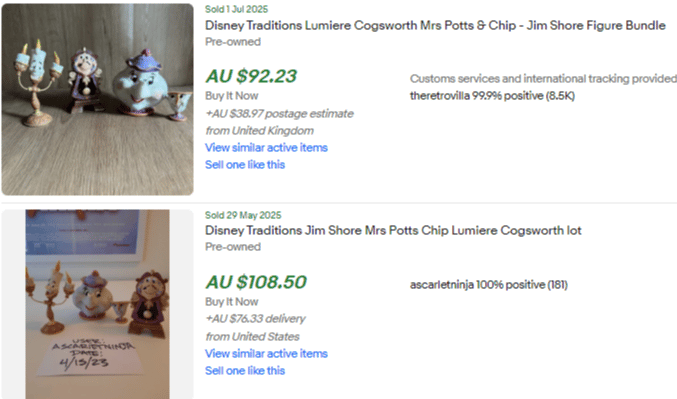The image size is (677, 399).
Task: View similar active items for AU $108.50 listing
Action: (266, 354)
